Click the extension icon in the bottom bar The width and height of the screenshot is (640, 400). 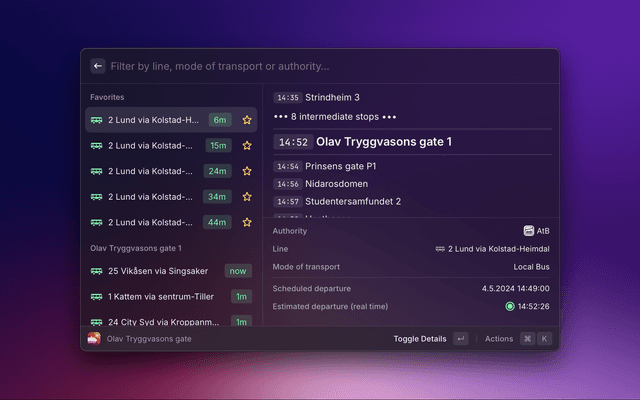(x=93, y=339)
